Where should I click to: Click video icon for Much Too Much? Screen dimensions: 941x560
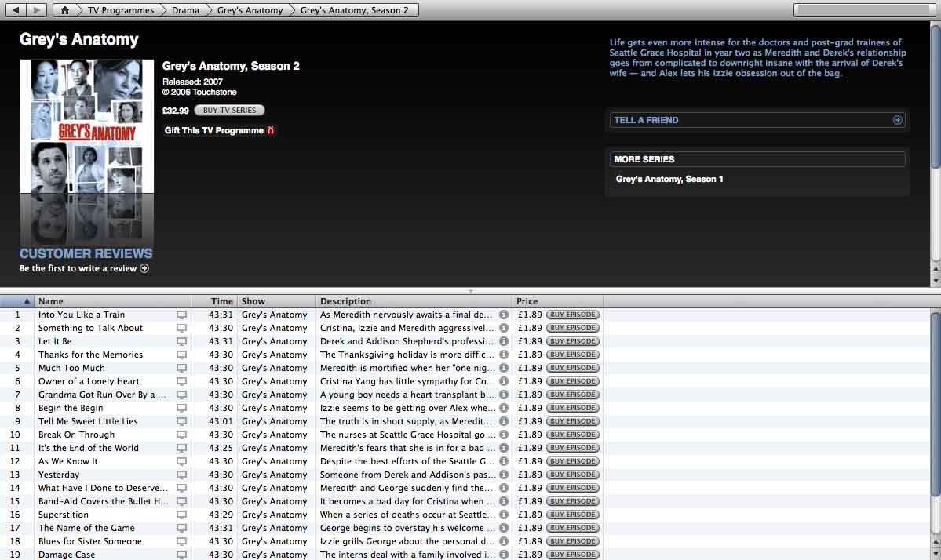pos(181,368)
